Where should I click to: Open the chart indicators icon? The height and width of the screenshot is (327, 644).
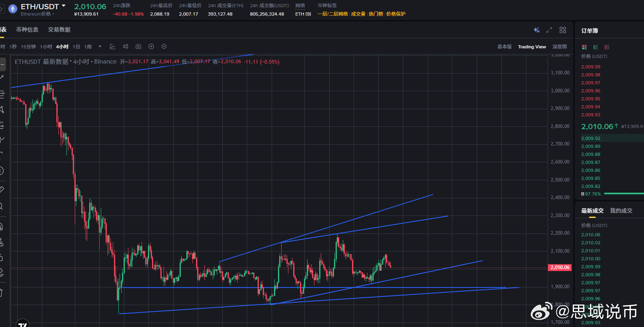pos(113,47)
